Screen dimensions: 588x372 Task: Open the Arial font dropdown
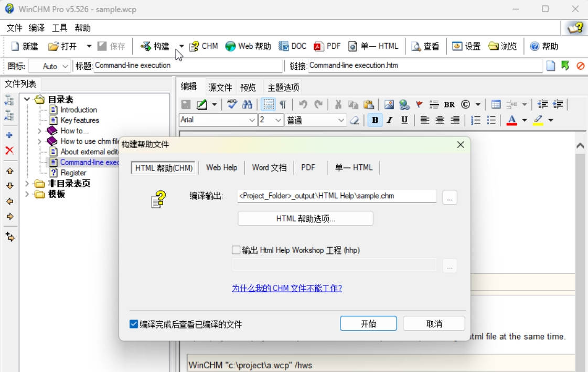click(x=252, y=120)
